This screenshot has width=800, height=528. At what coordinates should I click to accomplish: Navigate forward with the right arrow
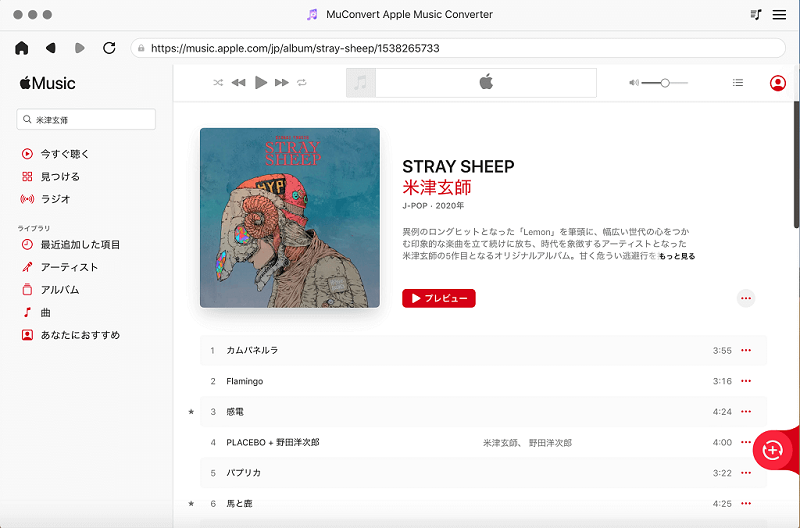point(80,48)
